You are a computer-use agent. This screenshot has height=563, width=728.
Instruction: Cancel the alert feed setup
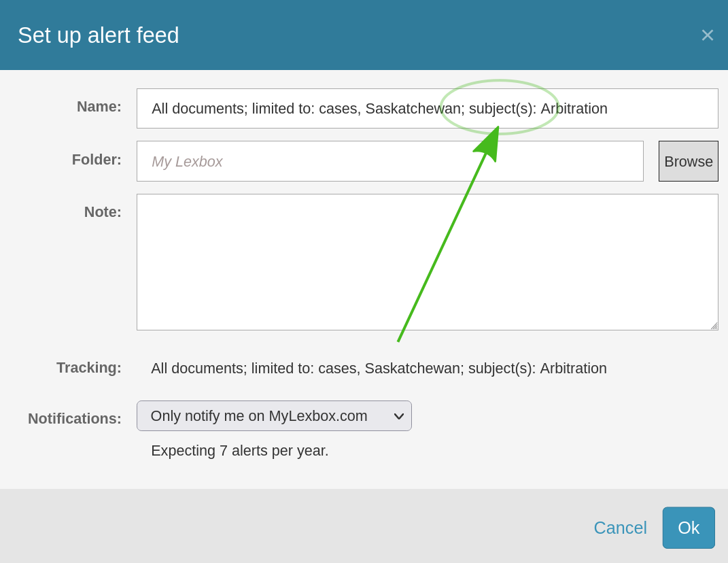coord(620,528)
